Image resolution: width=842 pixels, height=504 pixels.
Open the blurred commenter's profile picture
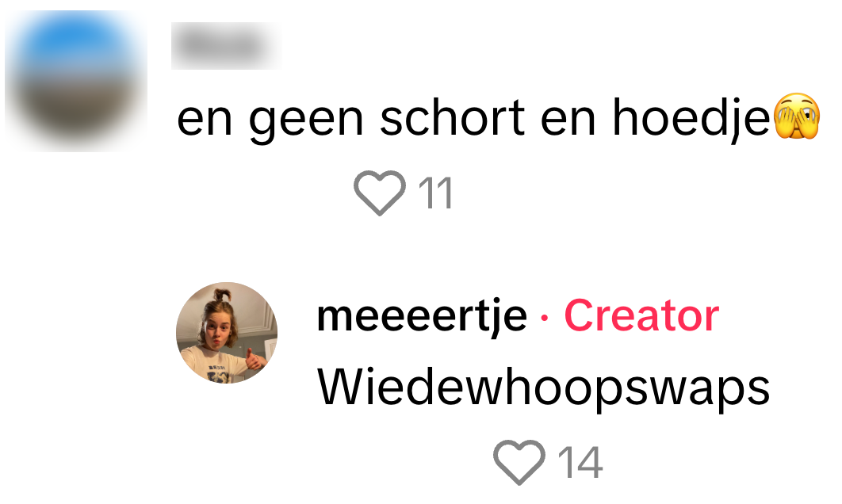coord(75,80)
